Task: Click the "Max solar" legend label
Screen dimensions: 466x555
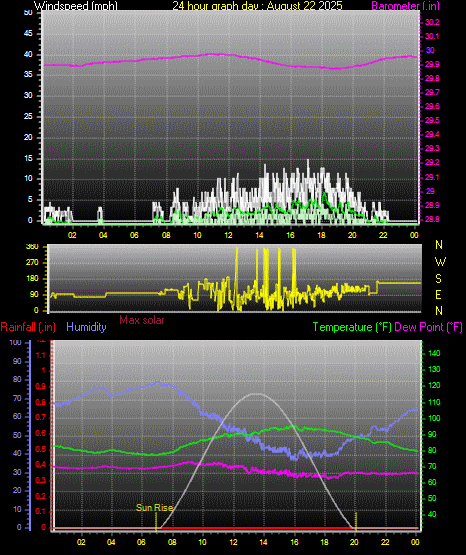Action: 142,320
